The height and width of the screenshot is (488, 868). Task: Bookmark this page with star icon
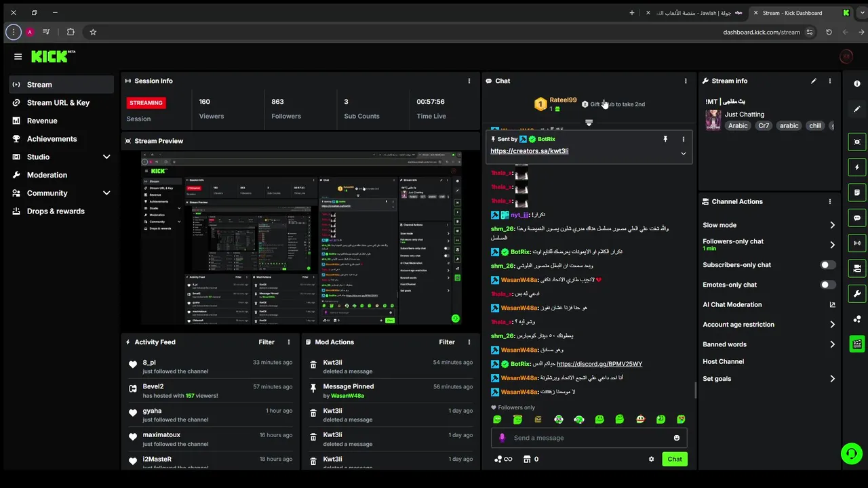tap(93, 32)
